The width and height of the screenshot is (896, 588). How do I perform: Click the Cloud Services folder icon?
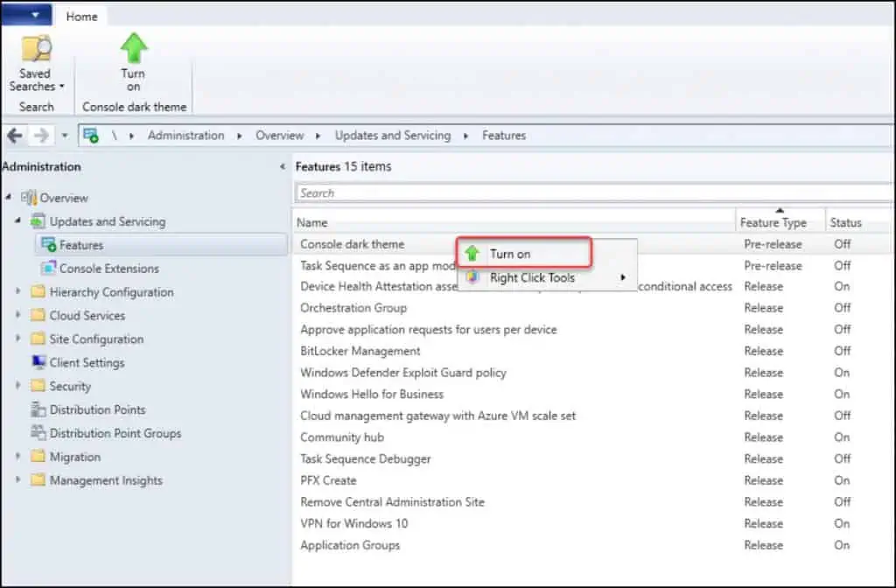point(38,315)
